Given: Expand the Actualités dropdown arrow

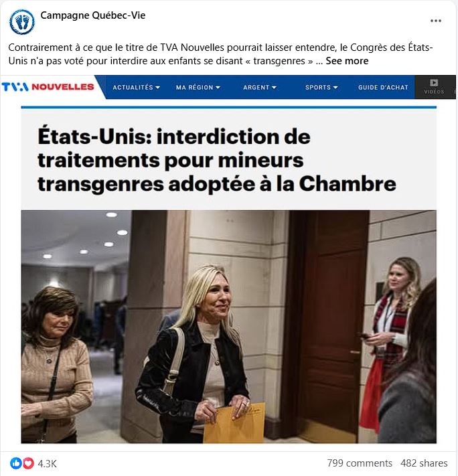Looking at the screenshot, I should (157, 88).
